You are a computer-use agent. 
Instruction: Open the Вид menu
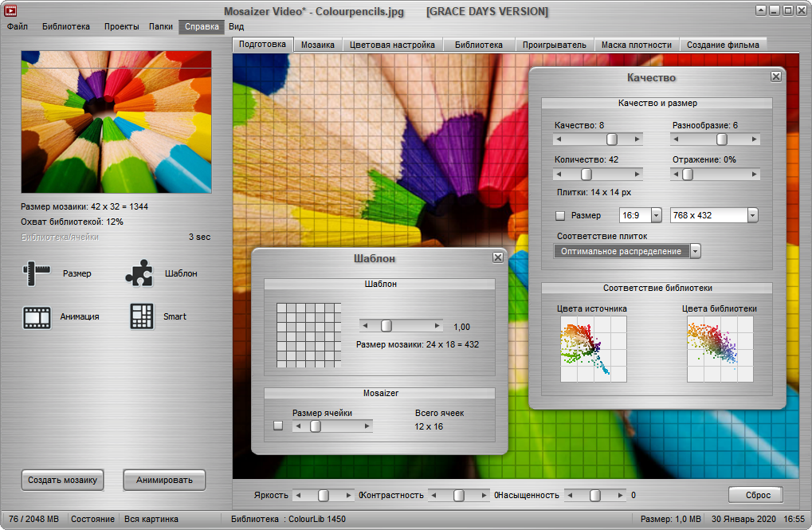tap(236, 26)
